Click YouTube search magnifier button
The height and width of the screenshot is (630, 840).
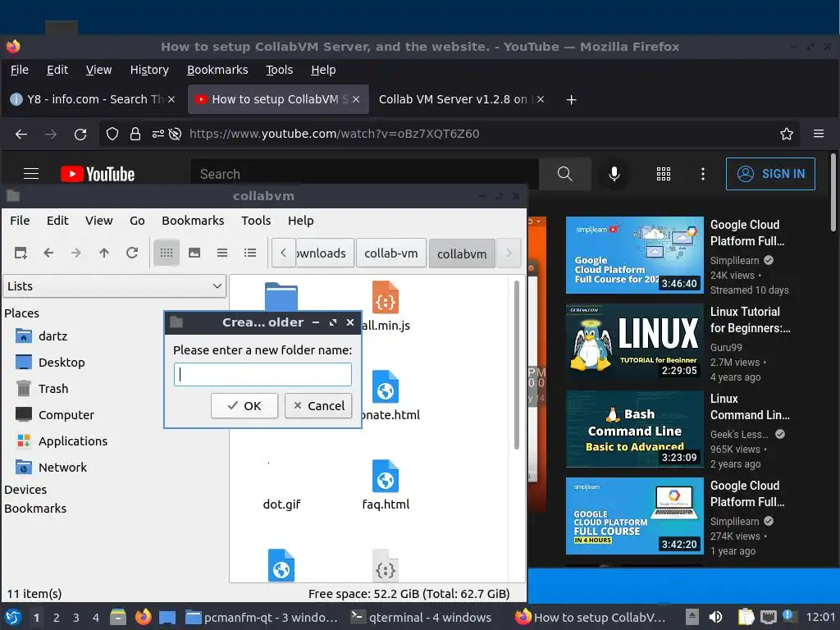pyautogui.click(x=564, y=174)
